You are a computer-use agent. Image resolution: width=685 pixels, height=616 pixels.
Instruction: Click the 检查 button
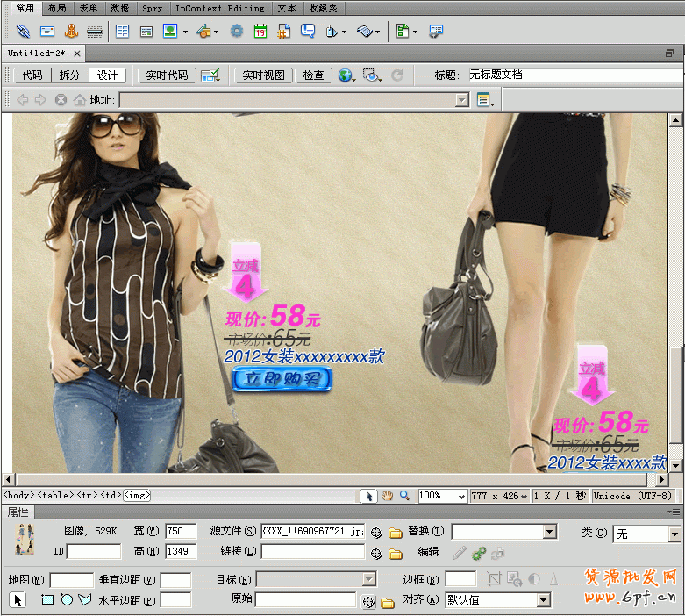point(313,75)
